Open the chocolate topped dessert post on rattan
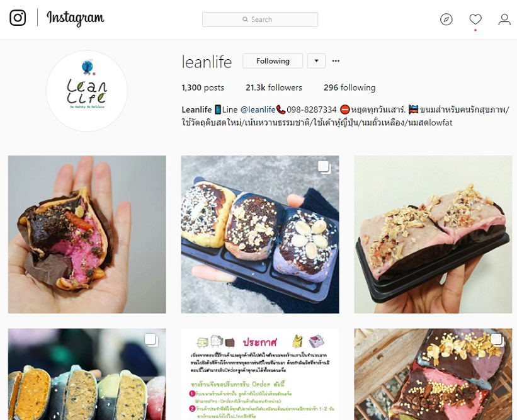517x420 pixels. point(433,374)
